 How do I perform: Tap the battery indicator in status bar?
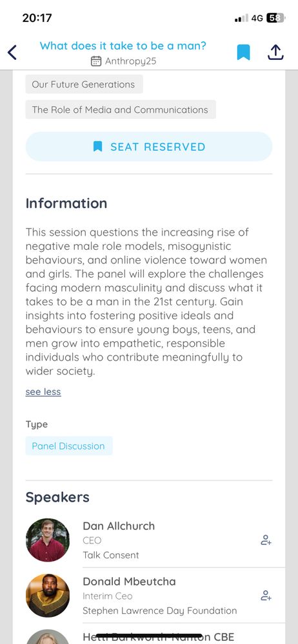click(275, 18)
